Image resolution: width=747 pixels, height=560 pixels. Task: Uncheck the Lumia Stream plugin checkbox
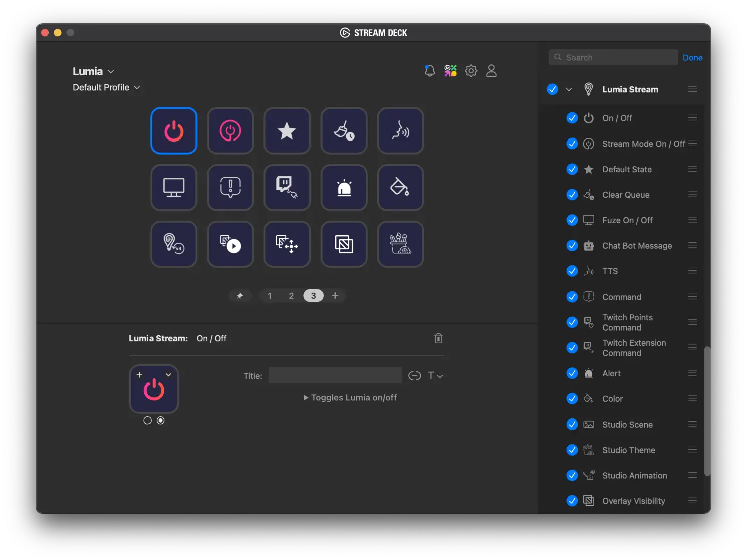click(x=552, y=89)
